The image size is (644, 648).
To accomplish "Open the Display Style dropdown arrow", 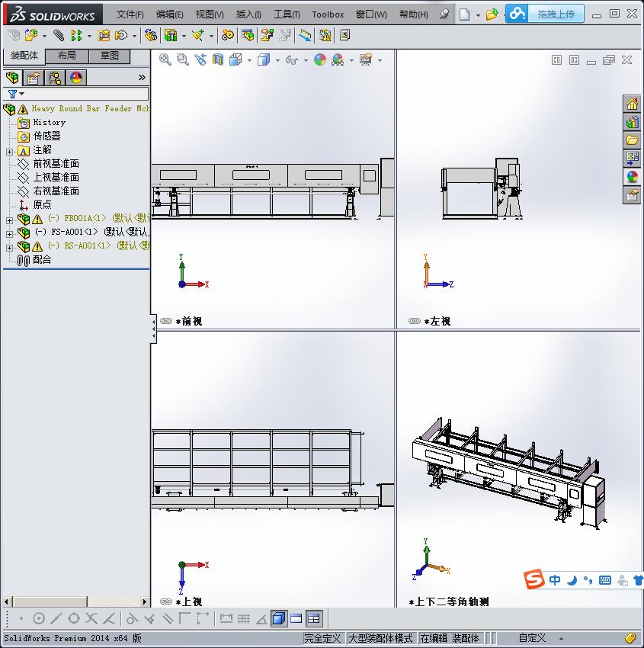I will (x=277, y=61).
